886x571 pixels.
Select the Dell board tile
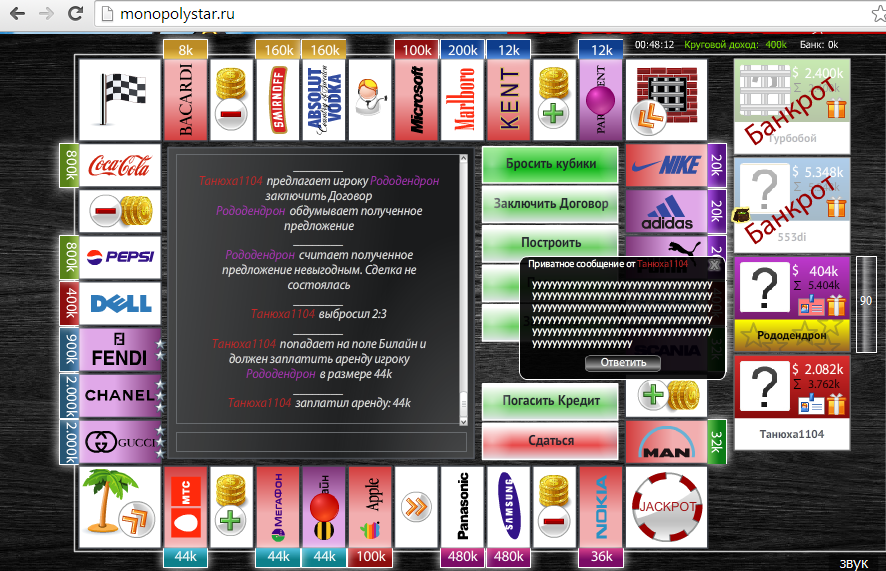(x=120, y=303)
